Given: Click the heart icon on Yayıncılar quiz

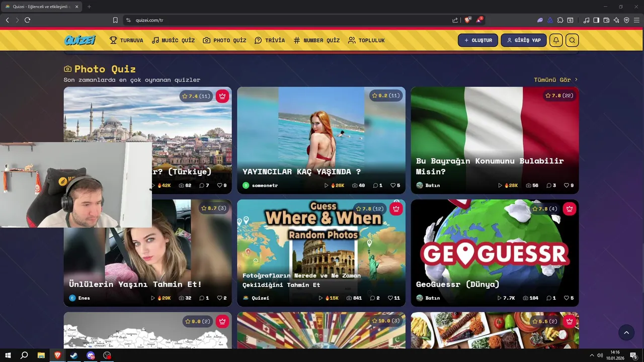Looking at the screenshot, I should 393,186.
